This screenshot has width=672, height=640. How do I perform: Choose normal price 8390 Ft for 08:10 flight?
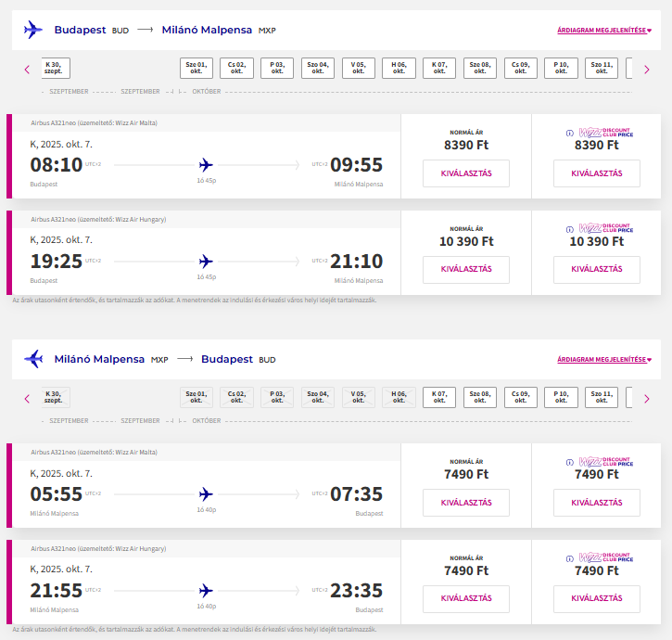pos(466,173)
